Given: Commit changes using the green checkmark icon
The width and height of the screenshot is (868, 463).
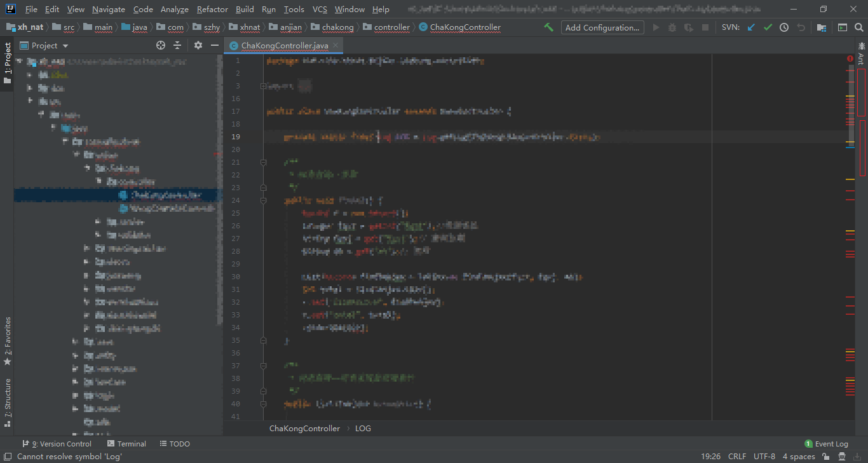Looking at the screenshot, I should tap(767, 27).
